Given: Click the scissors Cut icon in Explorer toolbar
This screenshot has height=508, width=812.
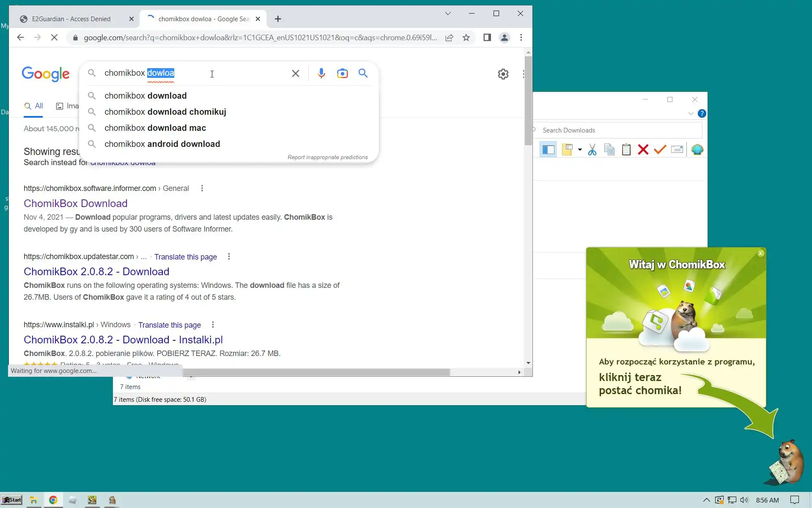Looking at the screenshot, I should pos(592,150).
